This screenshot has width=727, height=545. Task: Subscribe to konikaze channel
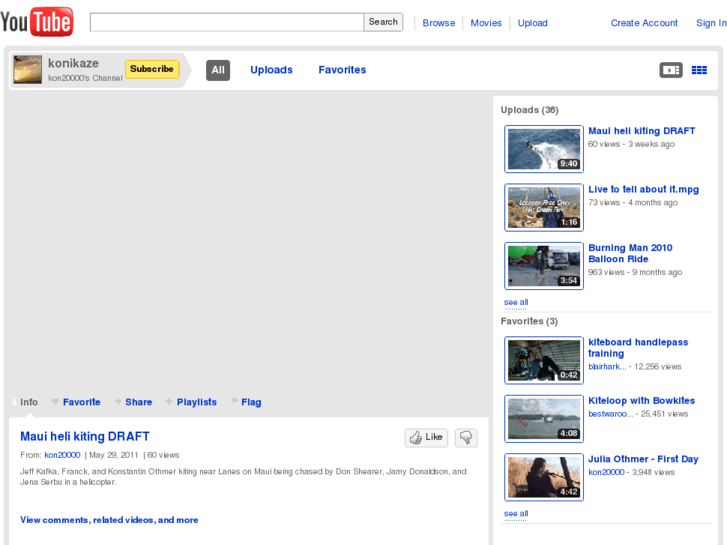coord(152,69)
